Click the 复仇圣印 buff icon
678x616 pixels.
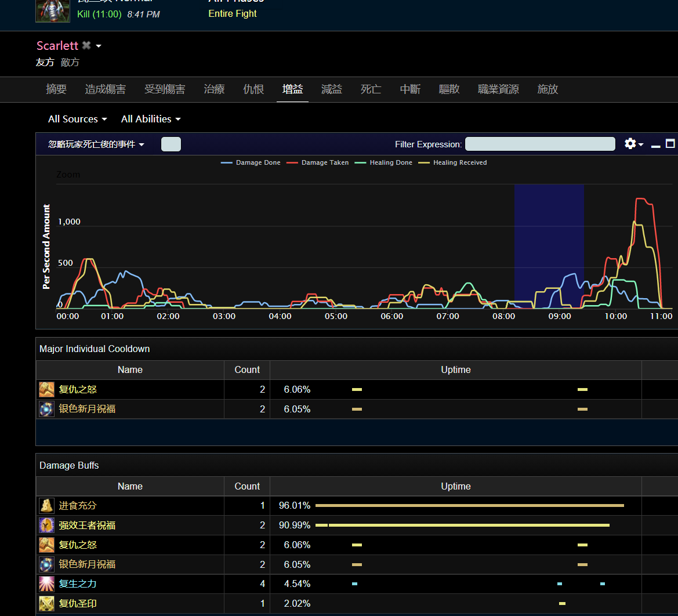(47, 603)
